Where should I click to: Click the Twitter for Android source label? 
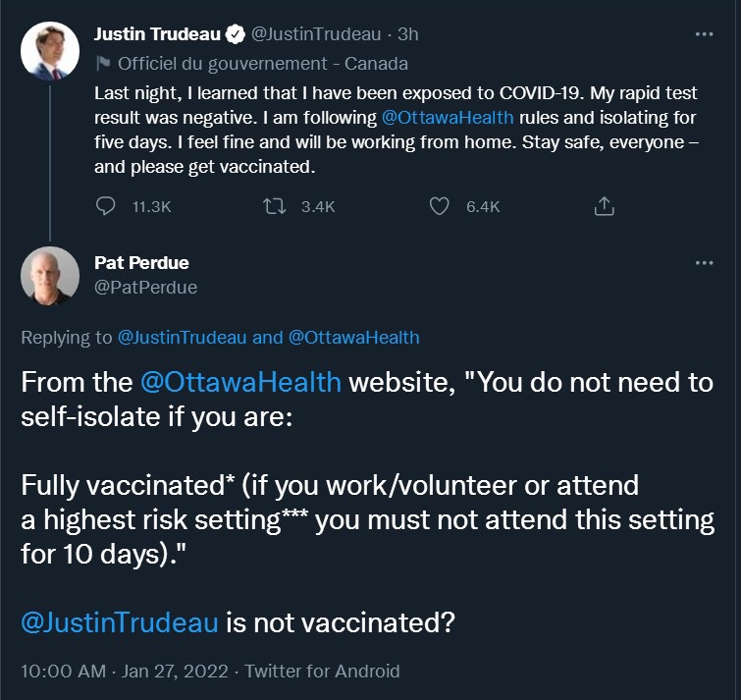pos(322,672)
